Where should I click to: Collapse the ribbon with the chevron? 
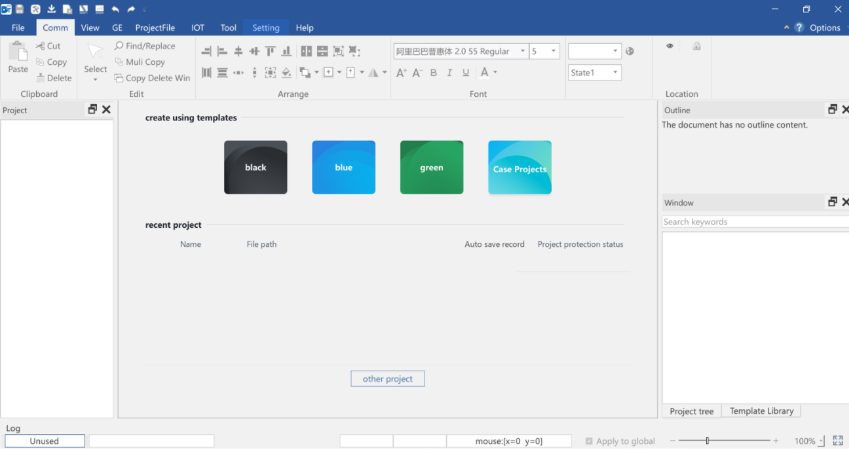click(x=786, y=28)
